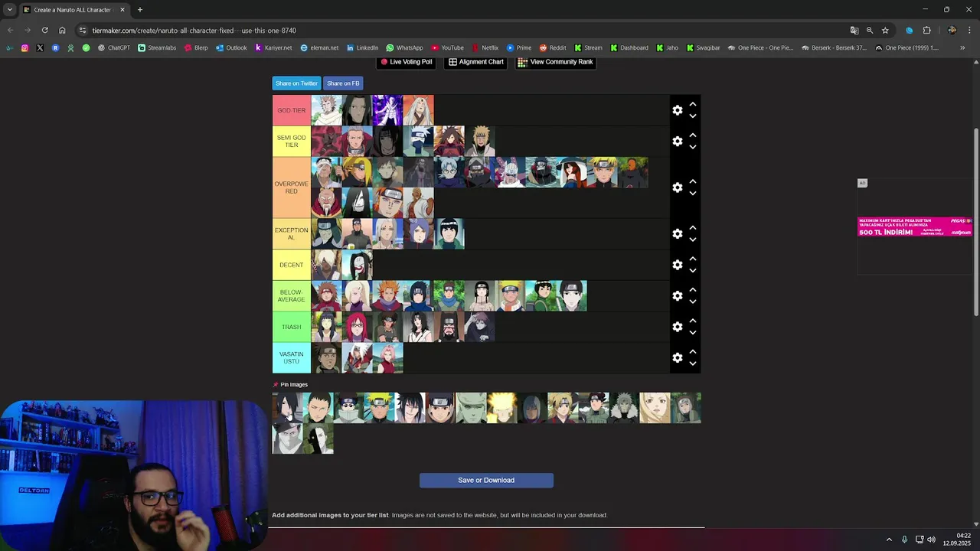The width and height of the screenshot is (980, 551).
Task: Open settings gear for DECENT row
Action: [x=678, y=265]
